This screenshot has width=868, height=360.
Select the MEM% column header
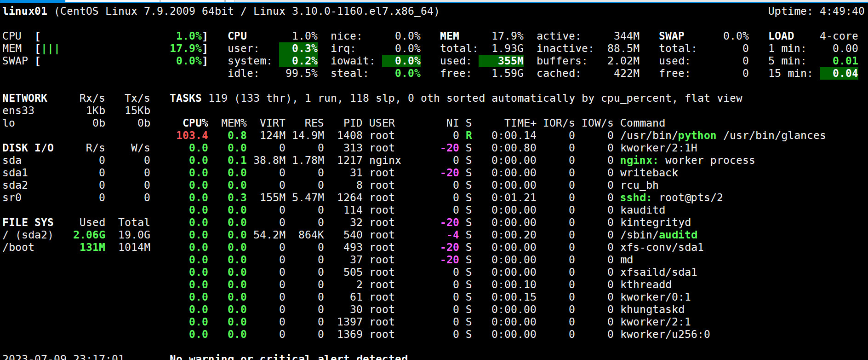[x=234, y=123]
